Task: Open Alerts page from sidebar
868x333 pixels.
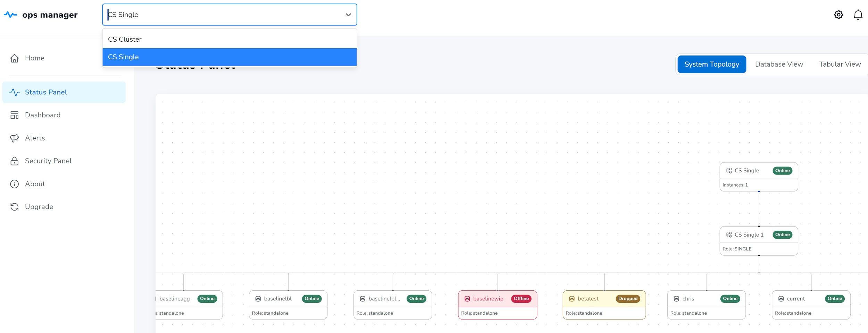Action: click(64, 138)
